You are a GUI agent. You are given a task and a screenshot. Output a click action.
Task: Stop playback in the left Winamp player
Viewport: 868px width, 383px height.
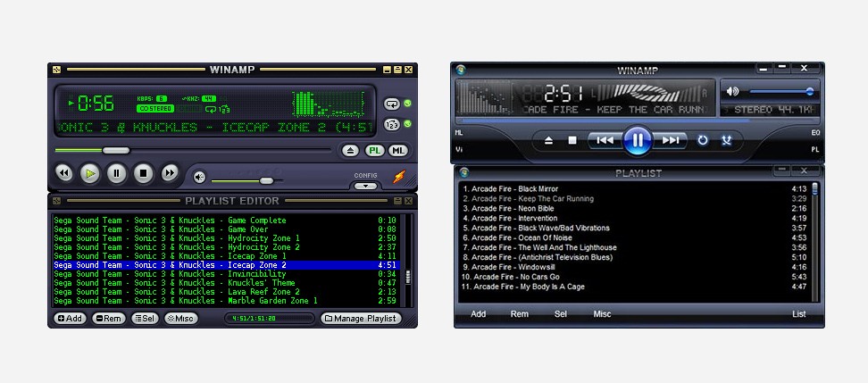click(x=143, y=174)
